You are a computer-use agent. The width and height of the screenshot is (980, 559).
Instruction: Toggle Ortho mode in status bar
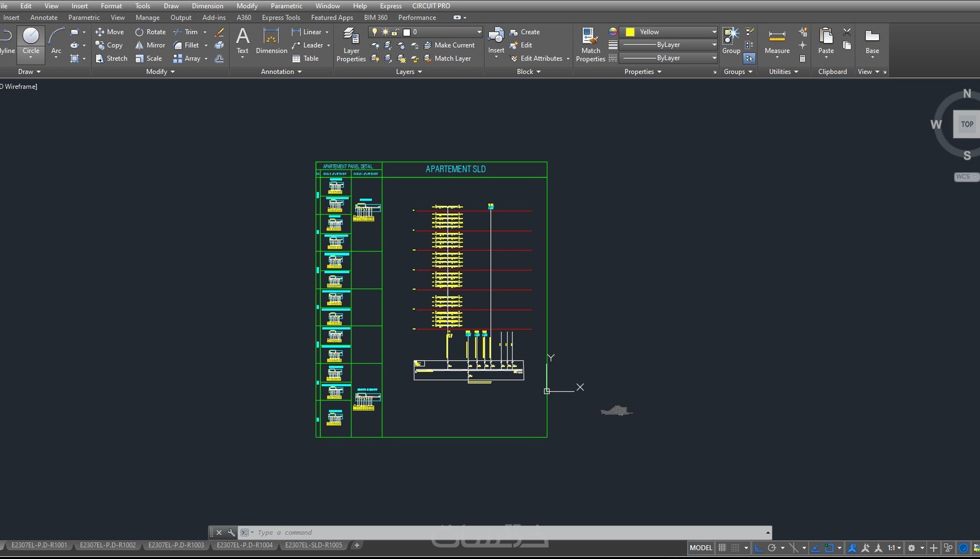759,547
